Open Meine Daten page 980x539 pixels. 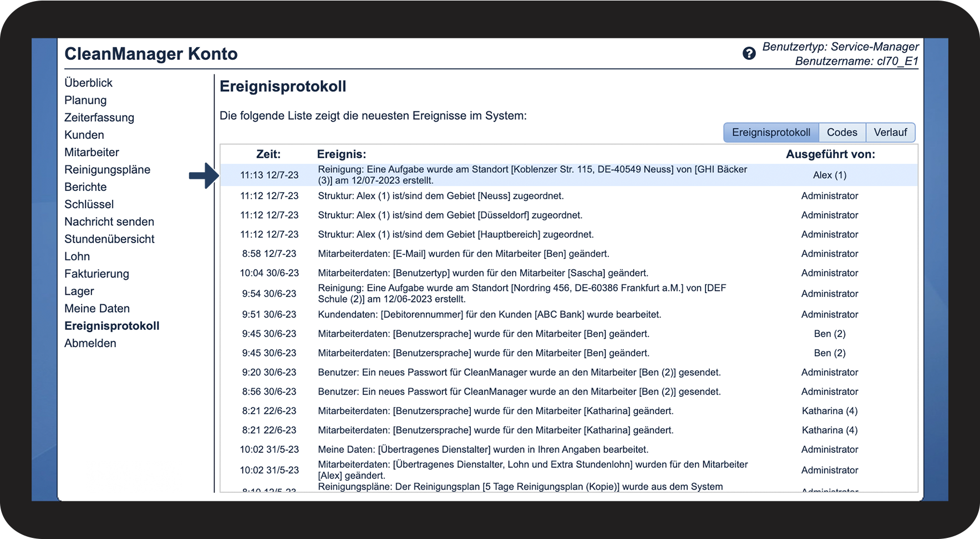97,309
